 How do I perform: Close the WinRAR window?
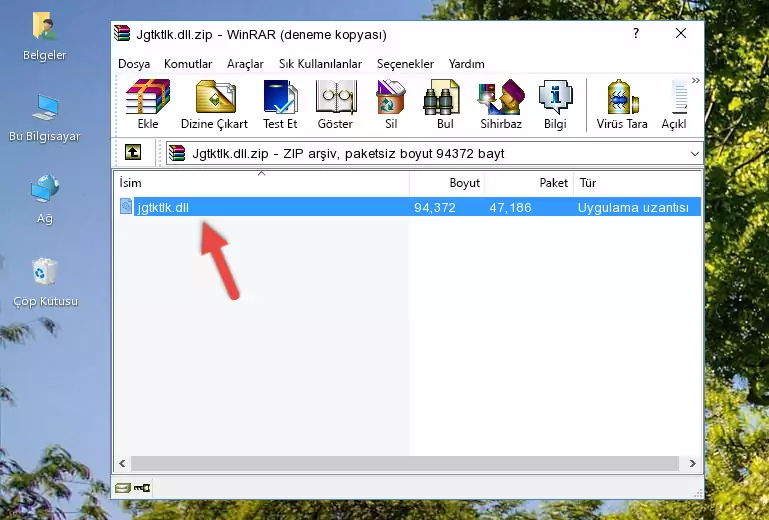tap(681, 33)
